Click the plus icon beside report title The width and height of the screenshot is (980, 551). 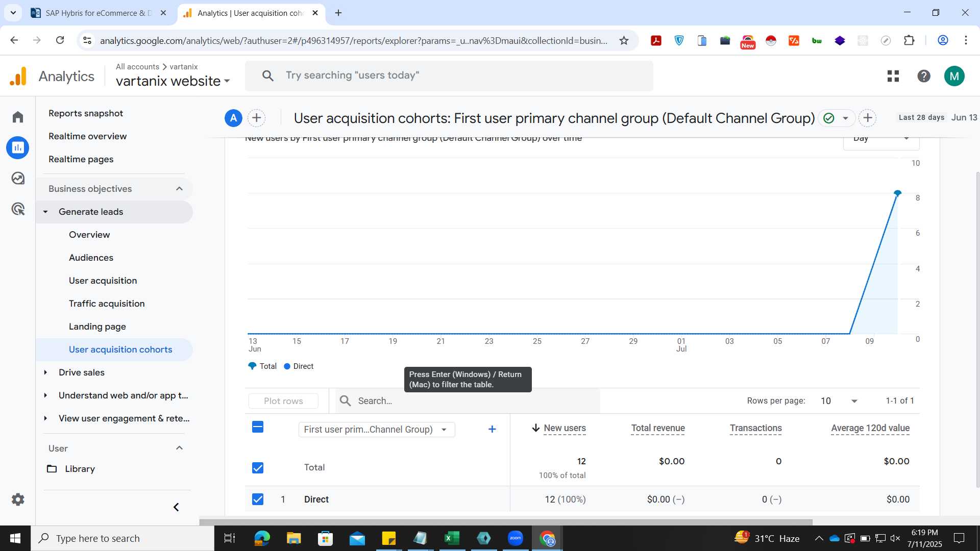[x=868, y=118]
